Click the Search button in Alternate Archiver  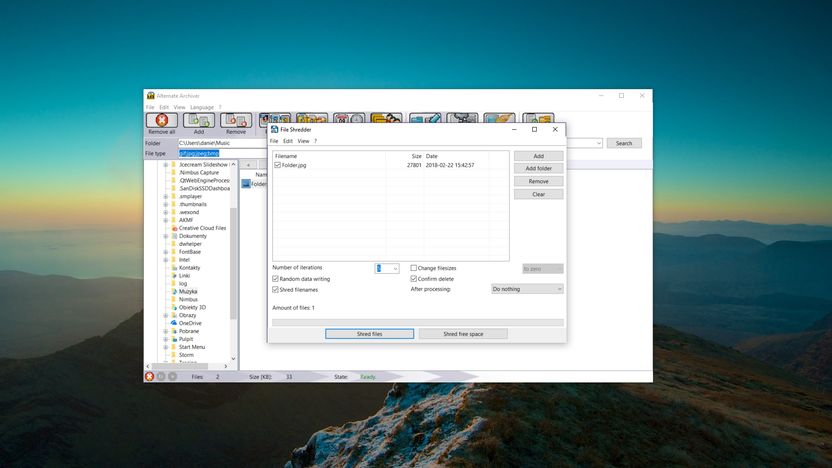(x=624, y=143)
